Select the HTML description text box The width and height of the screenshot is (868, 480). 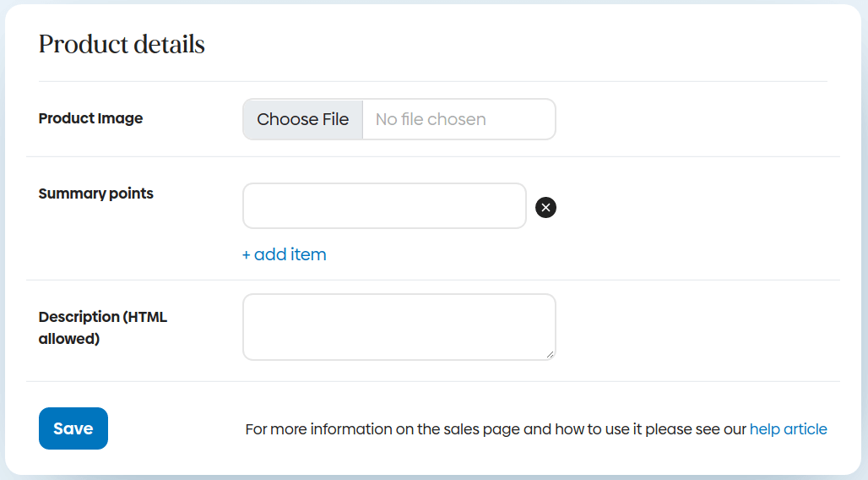click(x=399, y=327)
